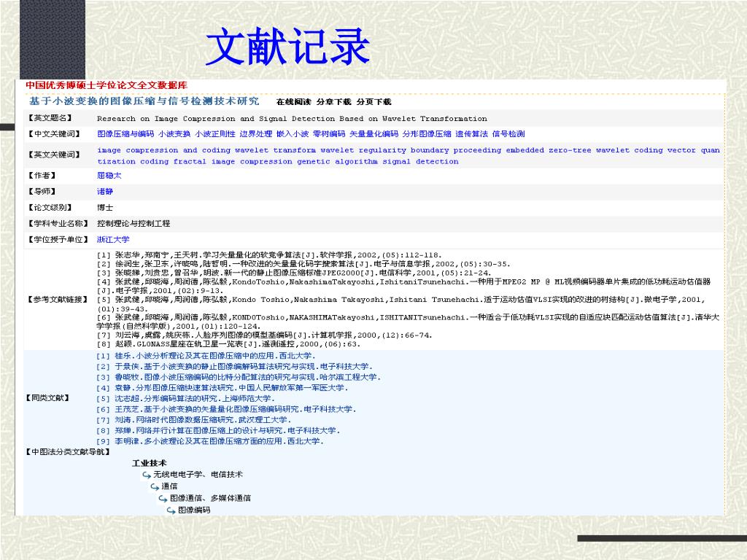
Task: Click the 【同类文献】 field label
Action: tap(47, 398)
